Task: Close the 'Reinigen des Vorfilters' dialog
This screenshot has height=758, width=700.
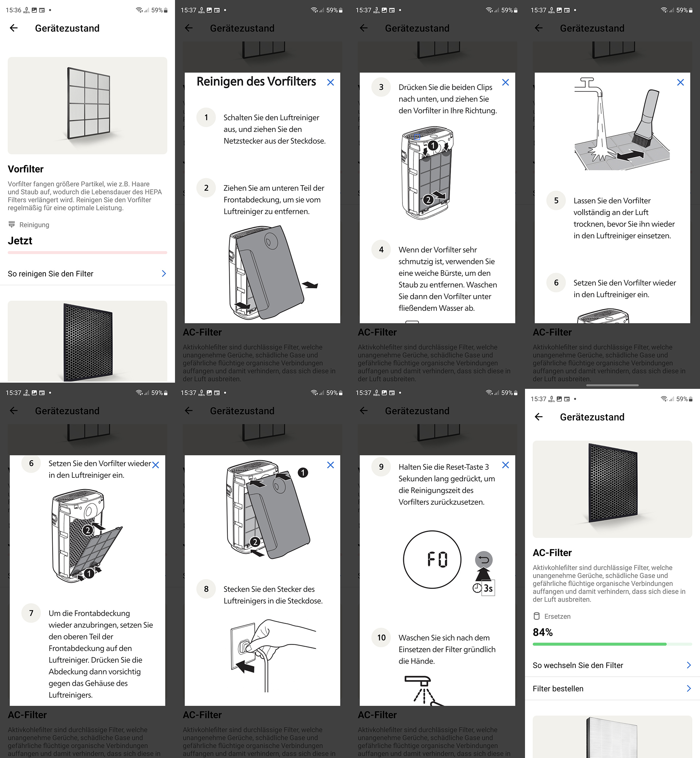Action: pyautogui.click(x=330, y=82)
